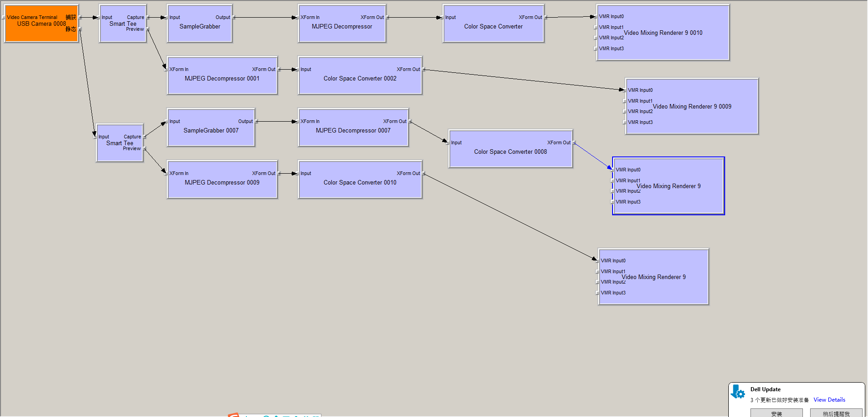
Task: Select the MJPEG Decompressor 0009 filter
Action: (222, 182)
